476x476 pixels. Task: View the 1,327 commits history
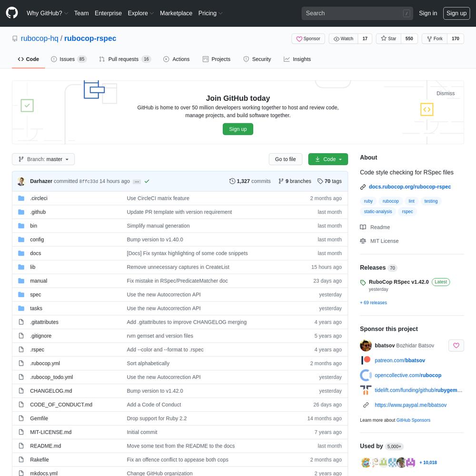coord(250,181)
